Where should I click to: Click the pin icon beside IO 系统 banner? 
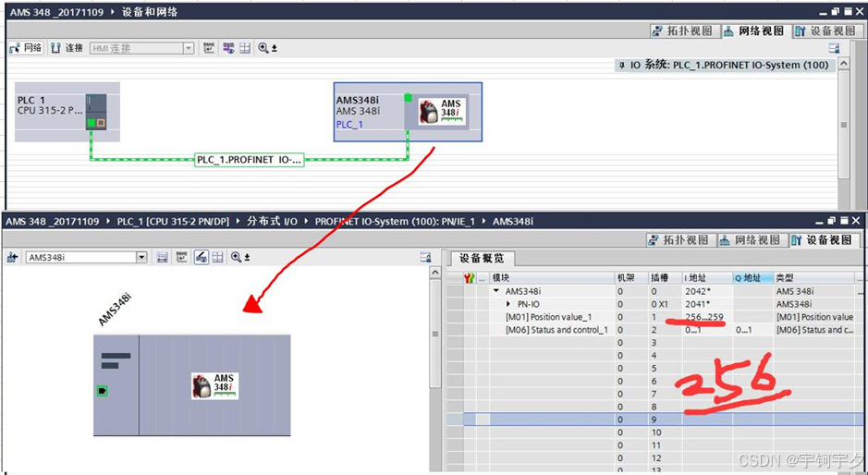coord(621,66)
